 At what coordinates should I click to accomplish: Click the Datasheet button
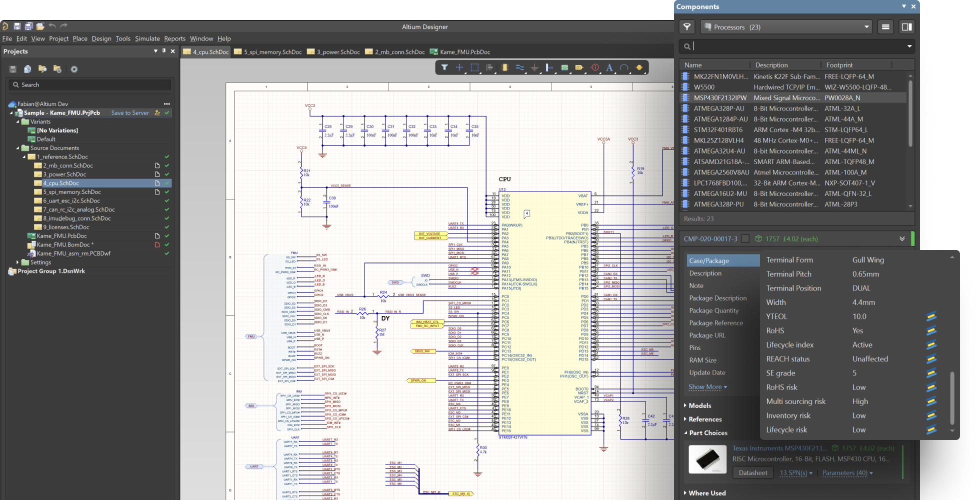[752, 473]
